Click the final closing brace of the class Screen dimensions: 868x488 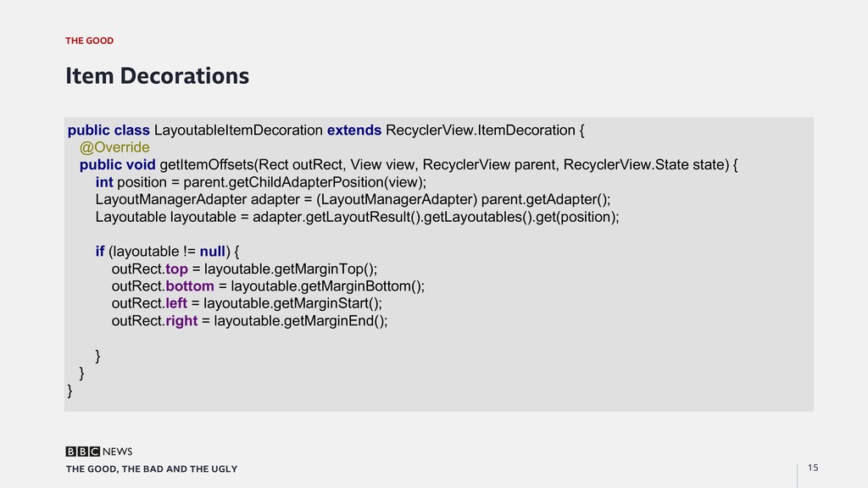click(70, 391)
